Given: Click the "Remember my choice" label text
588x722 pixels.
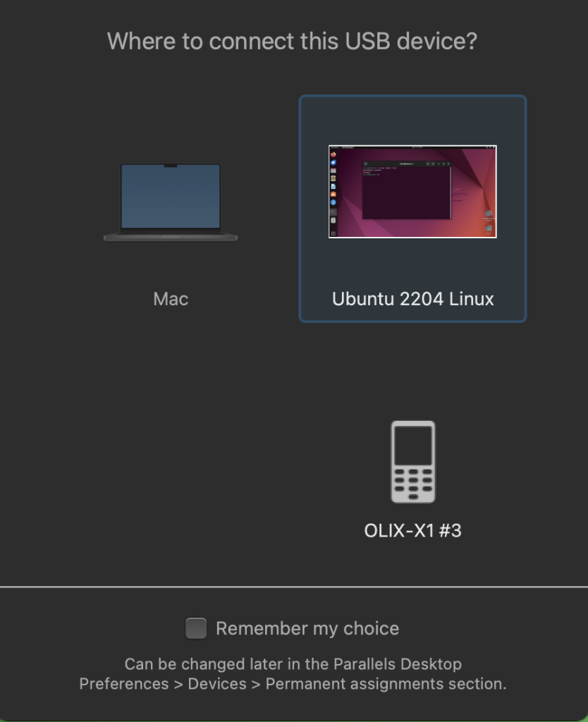Looking at the screenshot, I should click(x=307, y=628).
